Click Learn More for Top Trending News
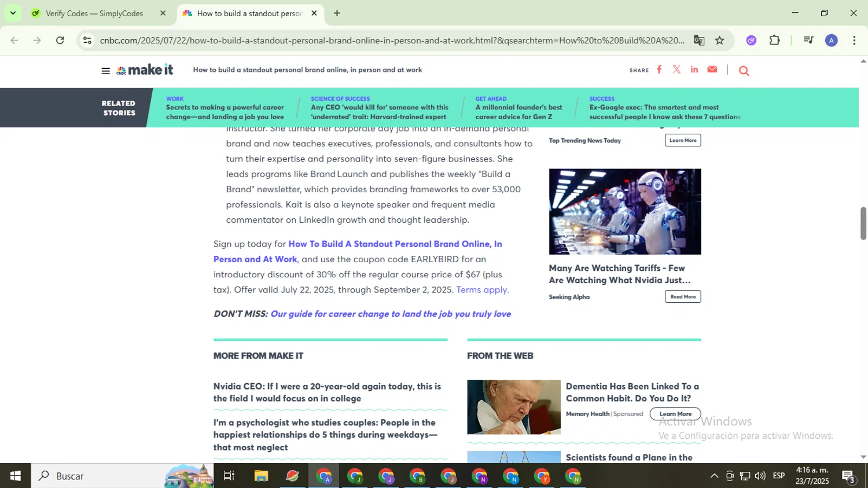Viewport: 868px width, 488px height. point(683,140)
